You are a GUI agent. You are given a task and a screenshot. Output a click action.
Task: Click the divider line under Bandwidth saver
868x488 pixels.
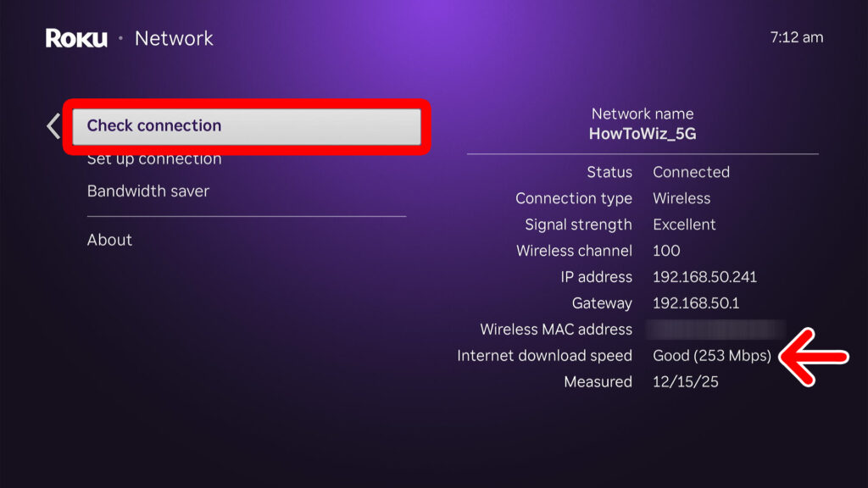(246, 216)
